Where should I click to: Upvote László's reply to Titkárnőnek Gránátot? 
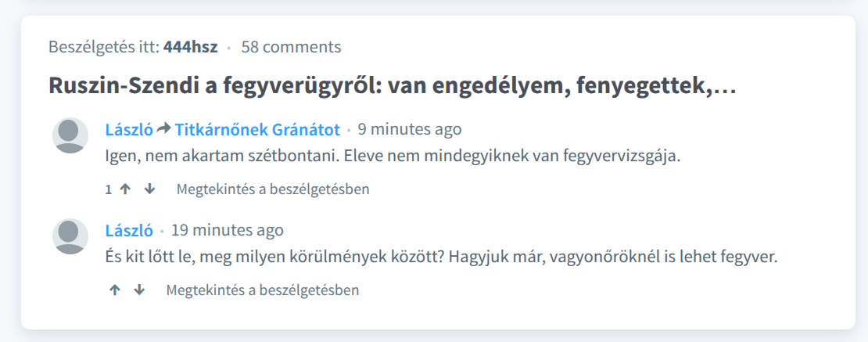click(125, 189)
